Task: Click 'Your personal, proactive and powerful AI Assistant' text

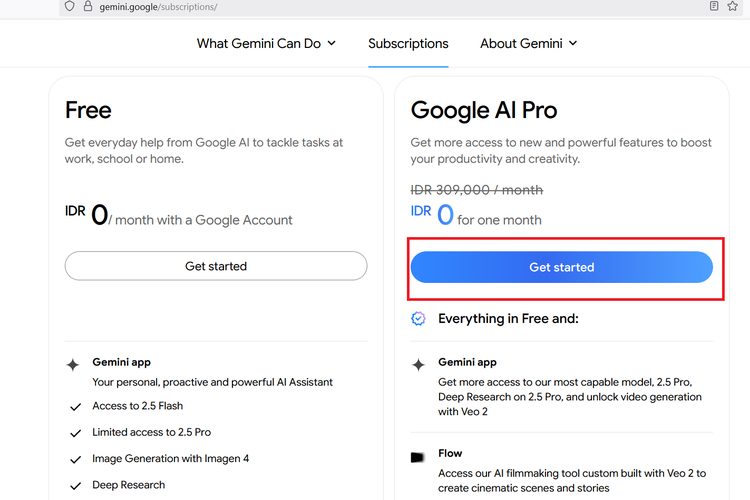Action: [212, 382]
